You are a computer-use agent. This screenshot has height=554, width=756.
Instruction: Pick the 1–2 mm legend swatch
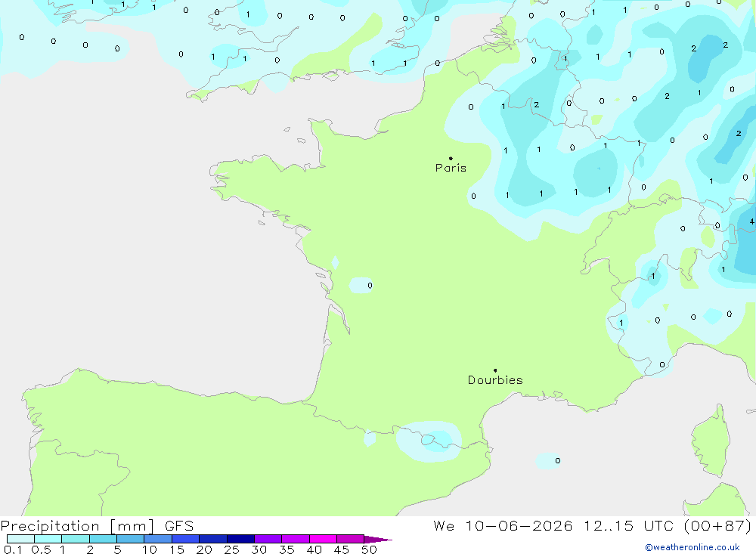click(75, 539)
